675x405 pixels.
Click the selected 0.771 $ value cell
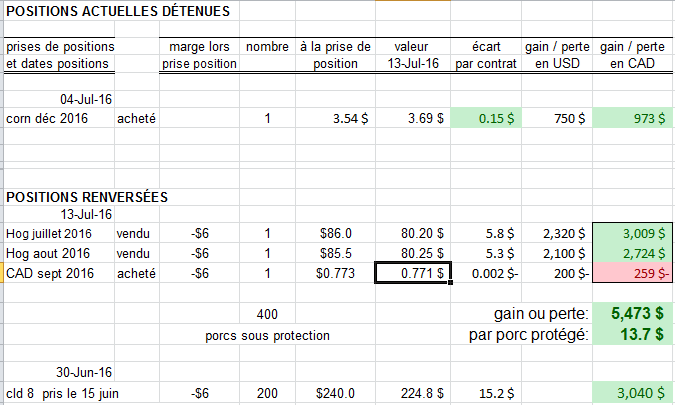click(412, 272)
